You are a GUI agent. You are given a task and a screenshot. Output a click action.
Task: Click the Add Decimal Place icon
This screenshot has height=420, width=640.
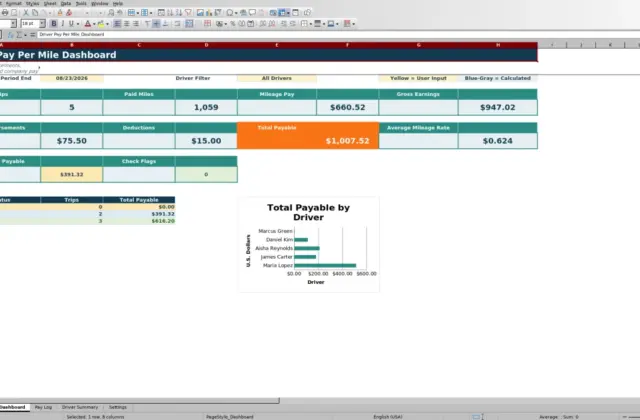262,24
